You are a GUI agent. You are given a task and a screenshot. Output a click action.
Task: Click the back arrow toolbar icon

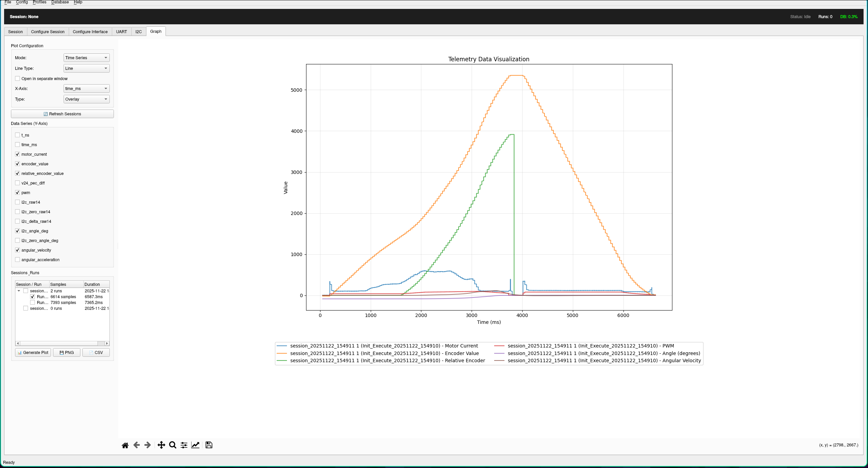point(136,445)
